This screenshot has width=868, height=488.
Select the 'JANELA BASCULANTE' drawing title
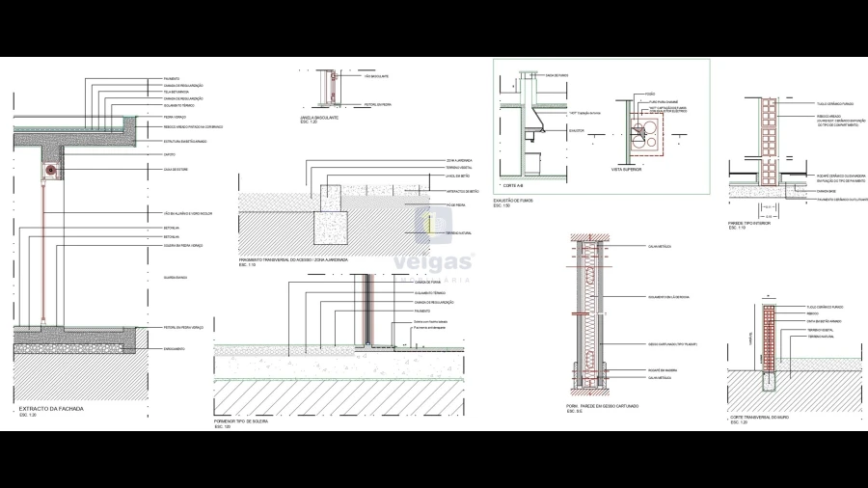coord(319,118)
